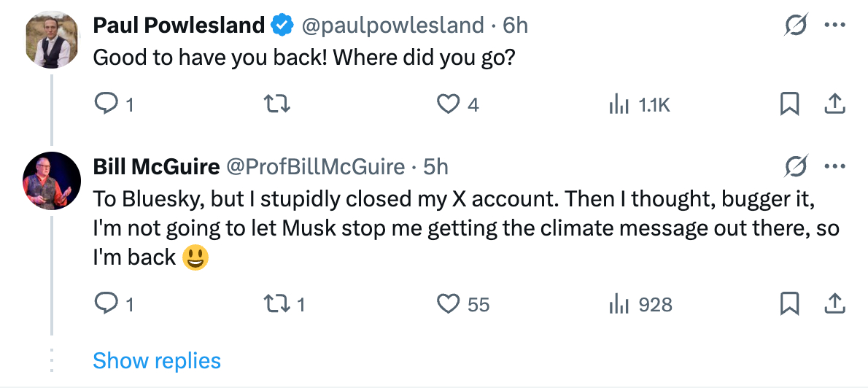Bookmark Paul Powlesland's tweet
868x388 pixels.
pos(790,105)
